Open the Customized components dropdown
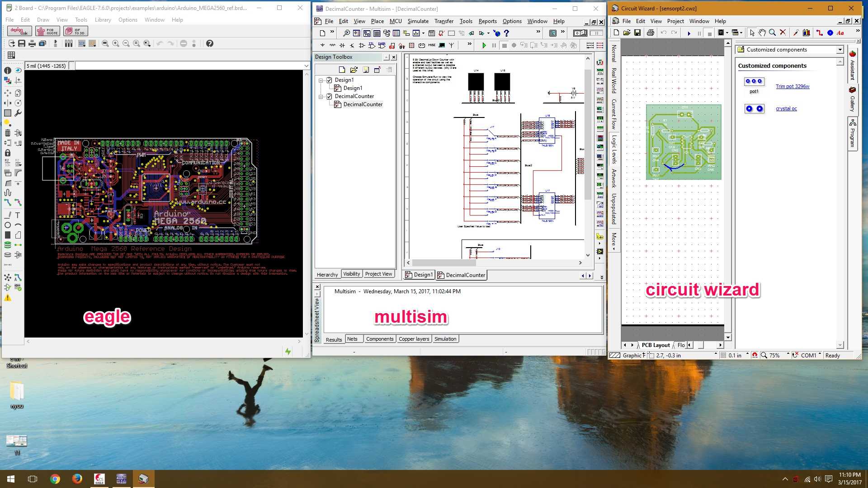Screen dimensions: 868x488 [x=840, y=50]
